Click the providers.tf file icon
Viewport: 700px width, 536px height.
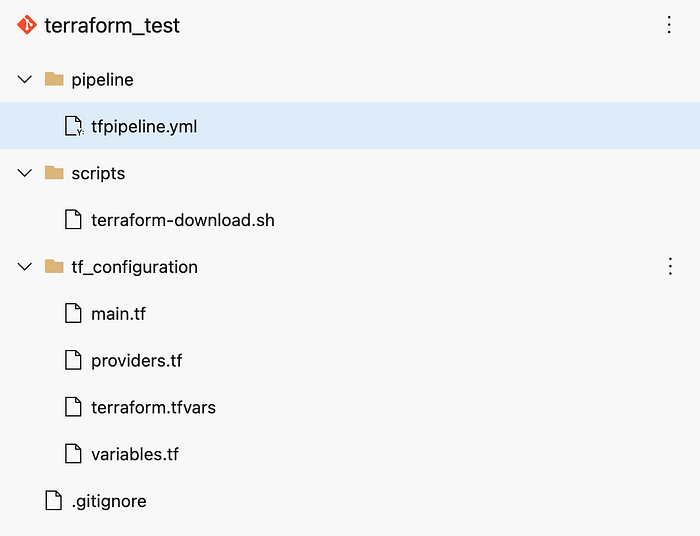click(73, 361)
